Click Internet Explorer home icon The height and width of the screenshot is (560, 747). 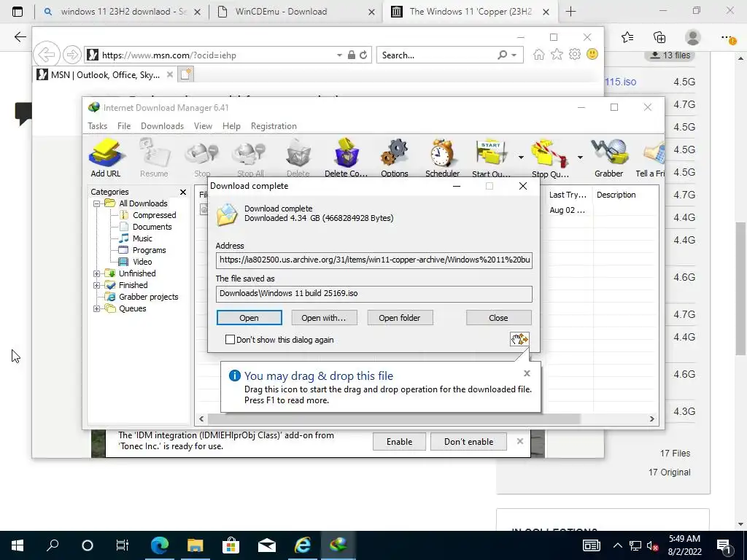point(539,54)
